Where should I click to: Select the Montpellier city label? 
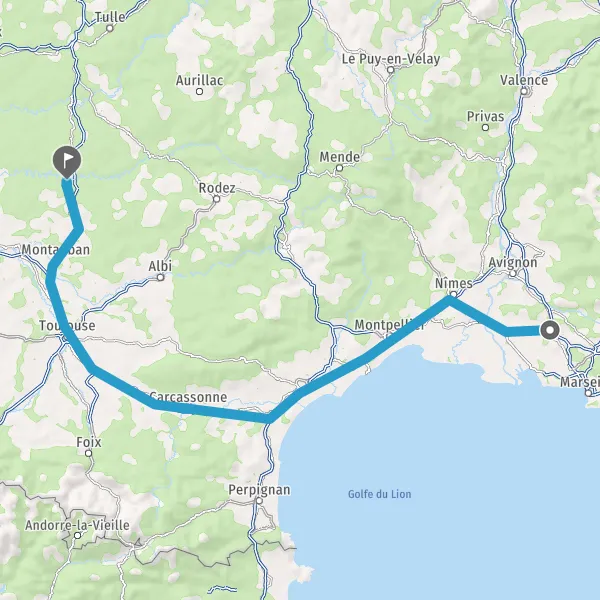(389, 325)
